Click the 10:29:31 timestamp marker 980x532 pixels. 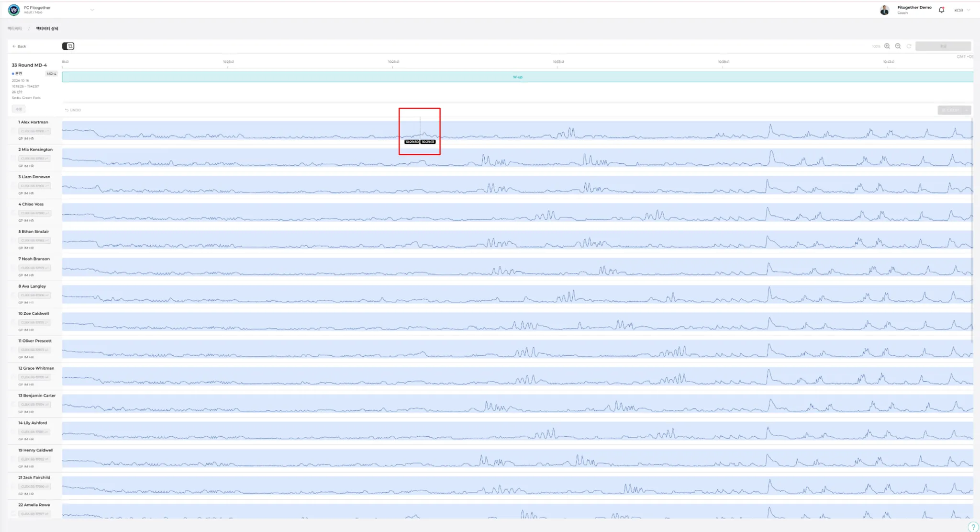click(428, 142)
